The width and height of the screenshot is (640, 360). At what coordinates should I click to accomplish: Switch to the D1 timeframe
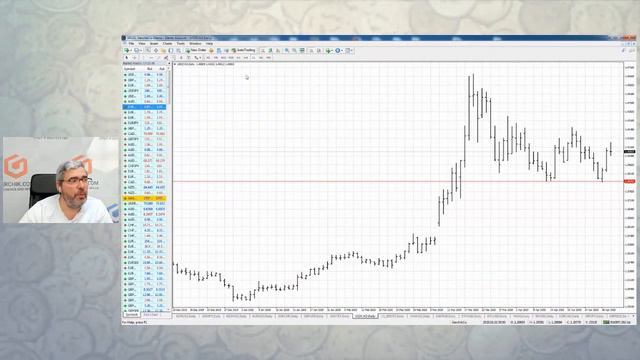tap(253, 58)
